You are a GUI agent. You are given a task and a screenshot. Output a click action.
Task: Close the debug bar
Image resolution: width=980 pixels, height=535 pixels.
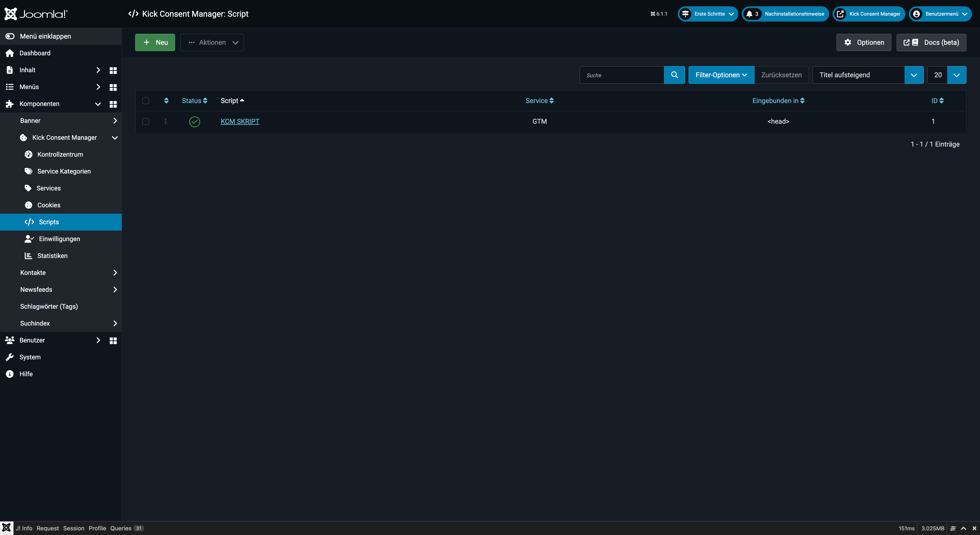pyautogui.click(x=974, y=528)
